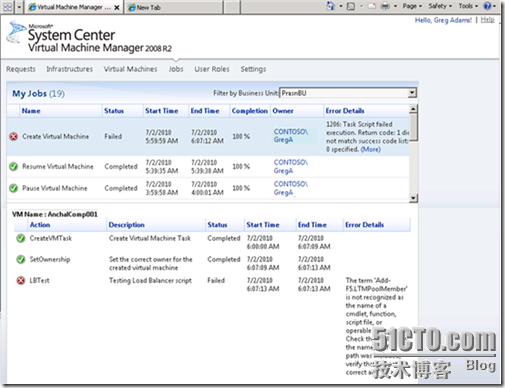
Task: Expand the Home button dropdown arrow
Action: pyautogui.click(x=341, y=6)
